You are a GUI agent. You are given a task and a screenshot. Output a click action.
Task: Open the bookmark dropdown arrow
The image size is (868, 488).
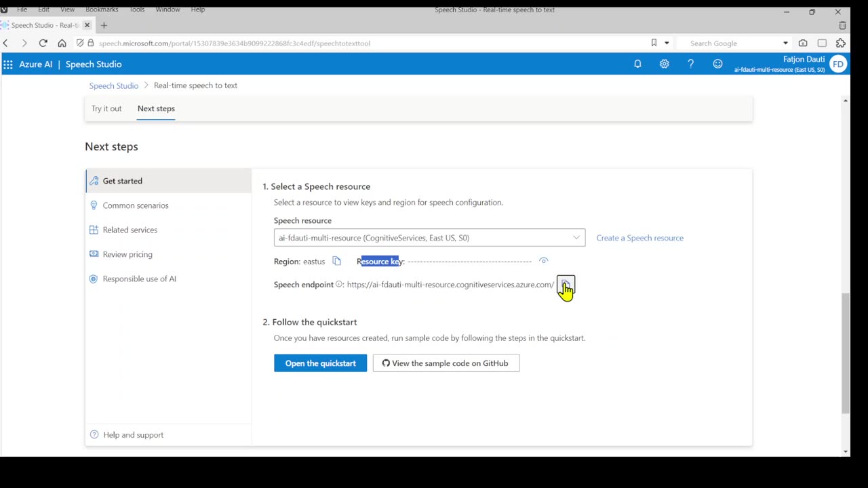(x=667, y=43)
